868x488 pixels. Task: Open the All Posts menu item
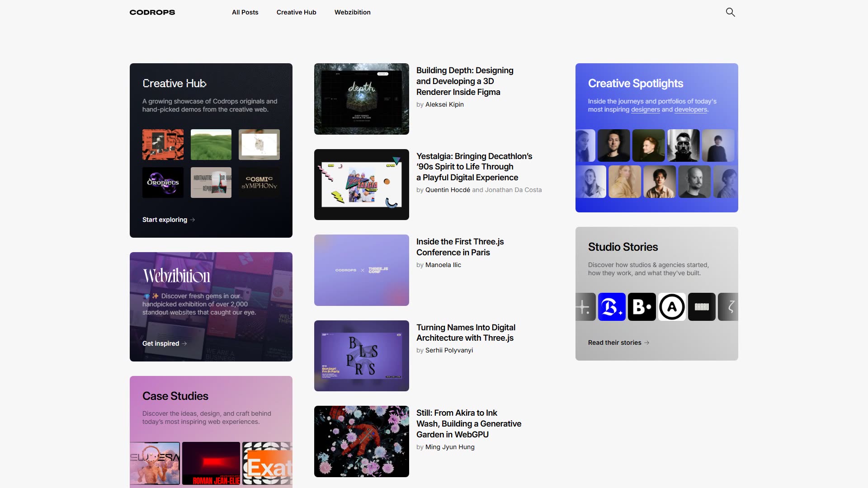coord(245,12)
